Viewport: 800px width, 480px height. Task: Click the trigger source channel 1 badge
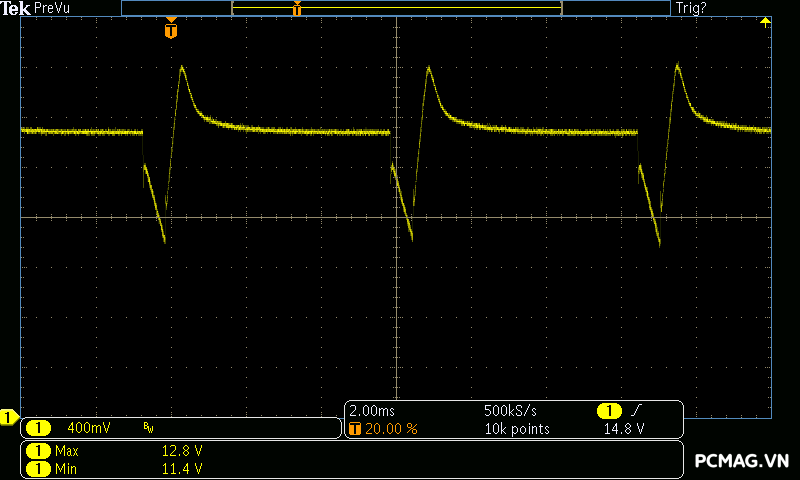click(609, 411)
